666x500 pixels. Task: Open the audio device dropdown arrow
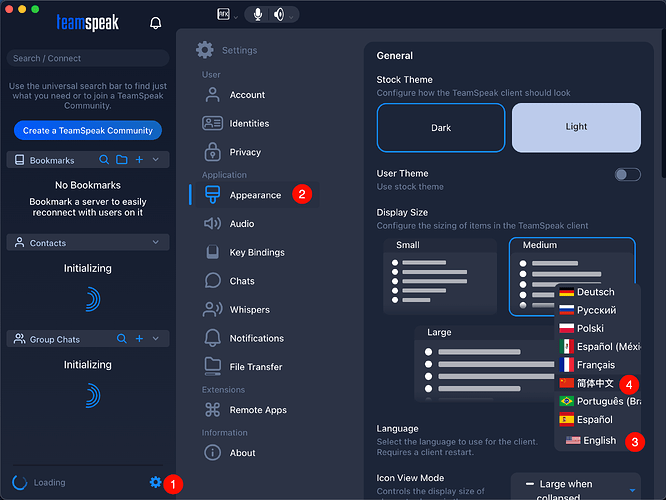291,17
